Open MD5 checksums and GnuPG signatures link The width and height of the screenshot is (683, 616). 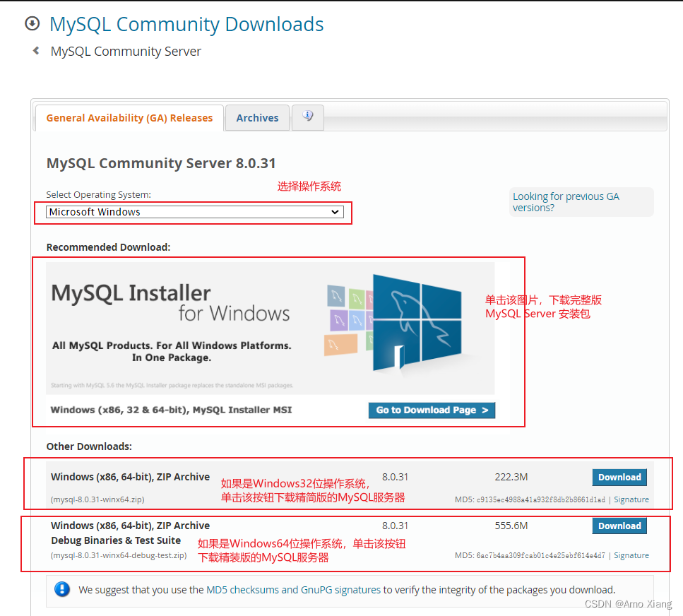point(293,590)
